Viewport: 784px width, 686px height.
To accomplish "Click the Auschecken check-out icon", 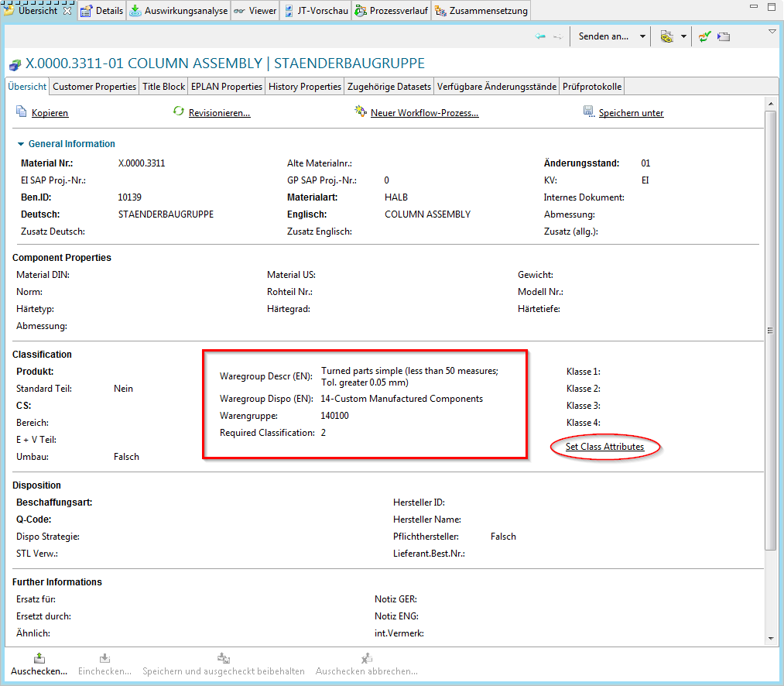I will (x=39, y=658).
